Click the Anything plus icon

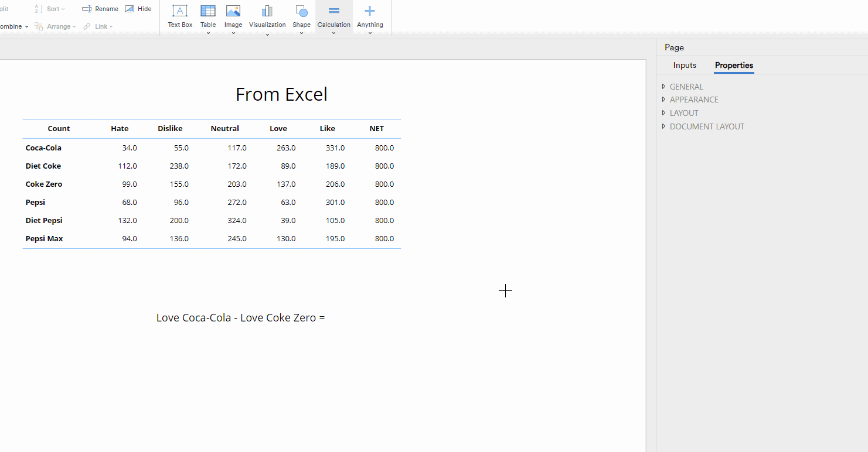click(370, 11)
